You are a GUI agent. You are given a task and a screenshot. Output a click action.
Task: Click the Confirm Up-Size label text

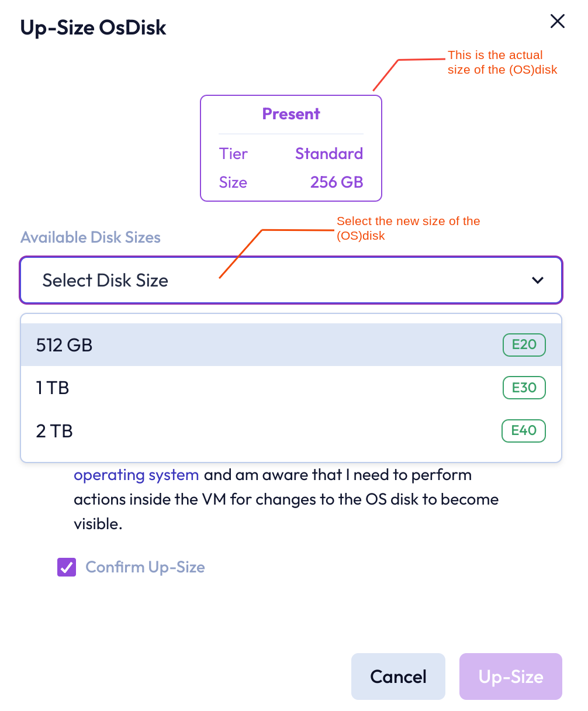click(145, 567)
